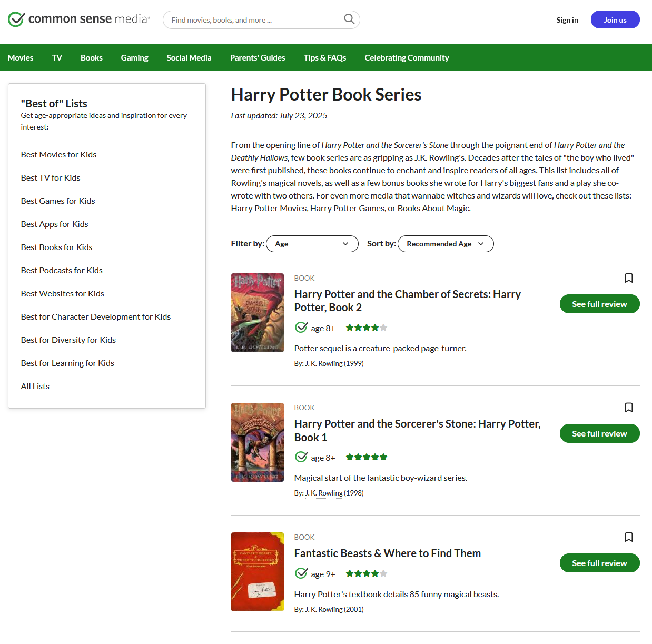The width and height of the screenshot is (652, 644).
Task: Click J. K. Rowling author link (1998)
Action: tap(323, 493)
